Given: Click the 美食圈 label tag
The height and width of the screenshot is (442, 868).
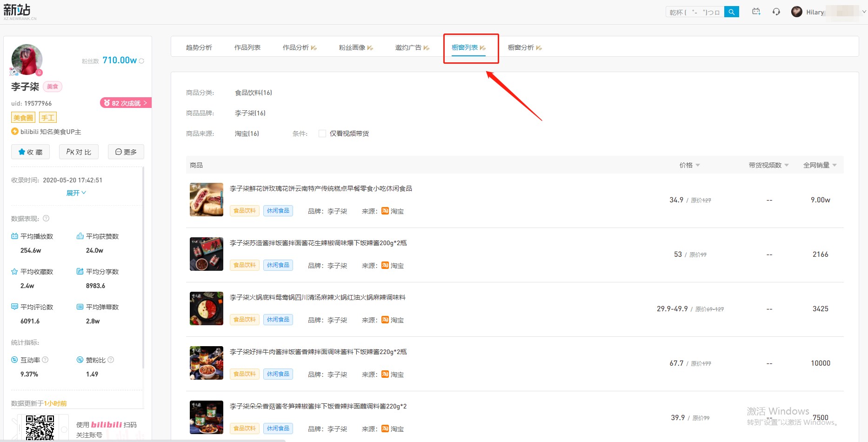Looking at the screenshot, I should tap(23, 118).
